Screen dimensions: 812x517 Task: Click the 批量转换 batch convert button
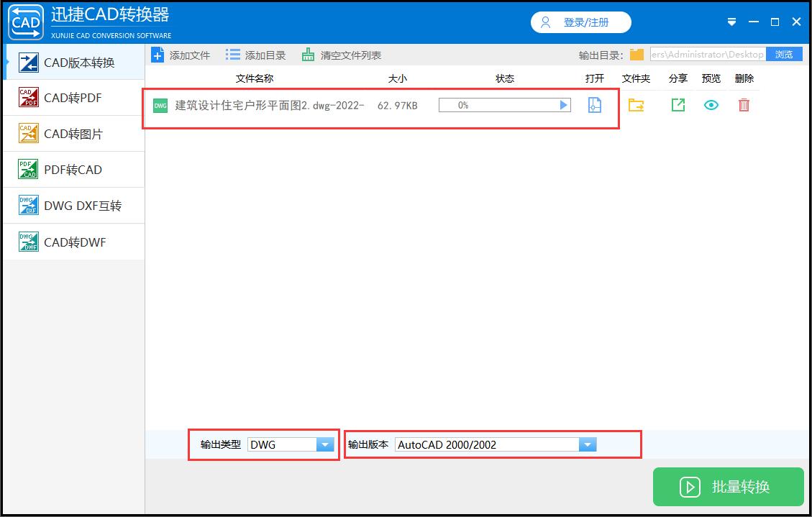point(728,487)
